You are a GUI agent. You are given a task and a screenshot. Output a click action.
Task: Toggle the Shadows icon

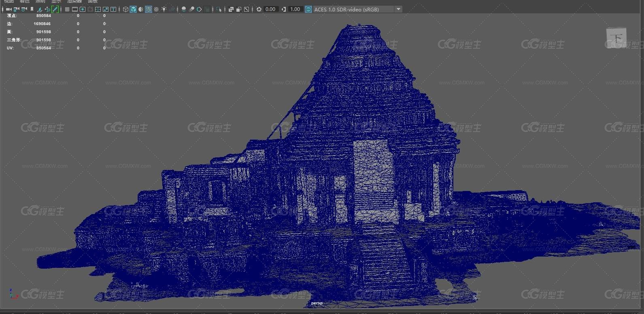tap(172, 9)
